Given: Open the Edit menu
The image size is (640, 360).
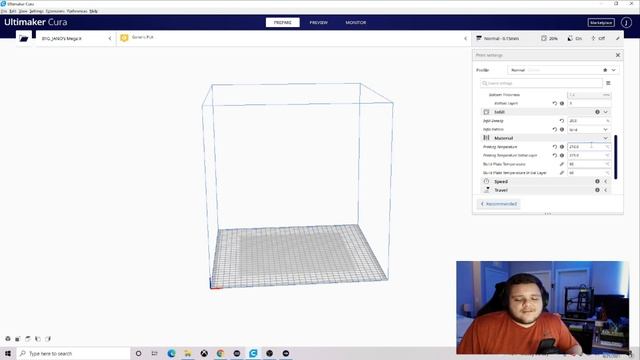Looking at the screenshot, I should (13, 11).
